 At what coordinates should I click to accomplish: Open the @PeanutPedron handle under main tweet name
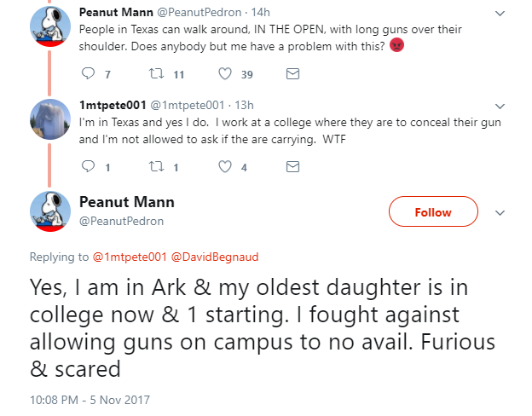(x=121, y=221)
